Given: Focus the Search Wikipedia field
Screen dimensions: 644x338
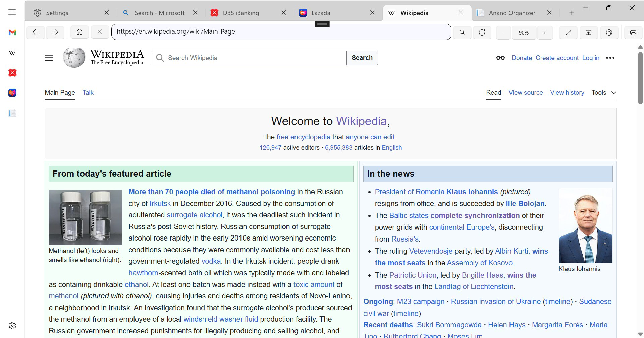Looking at the screenshot, I should [x=249, y=58].
